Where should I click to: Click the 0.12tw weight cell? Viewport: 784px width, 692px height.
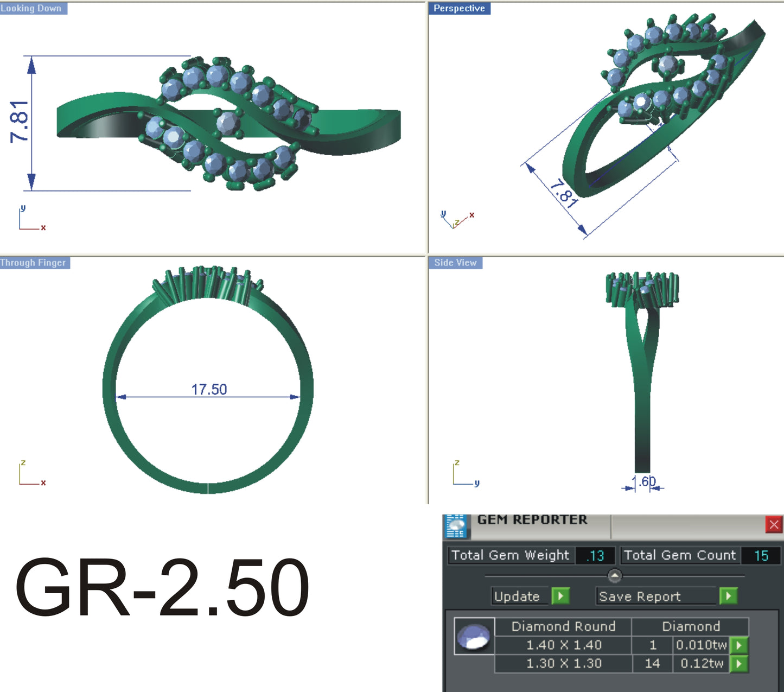tap(701, 663)
